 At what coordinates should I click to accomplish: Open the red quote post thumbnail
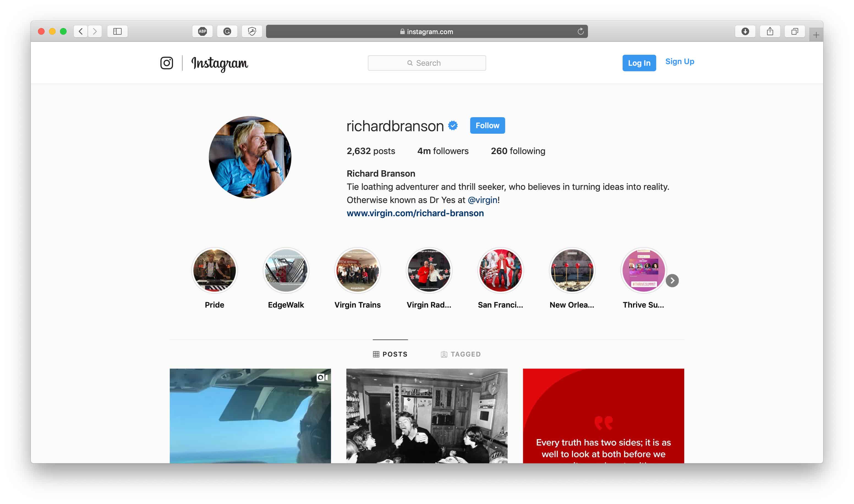click(603, 415)
